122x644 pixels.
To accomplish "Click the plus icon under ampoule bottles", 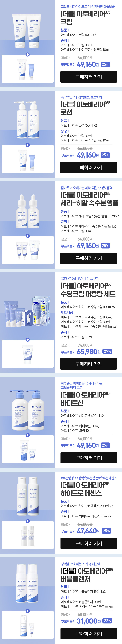I will pyautogui.click(x=28, y=236).
